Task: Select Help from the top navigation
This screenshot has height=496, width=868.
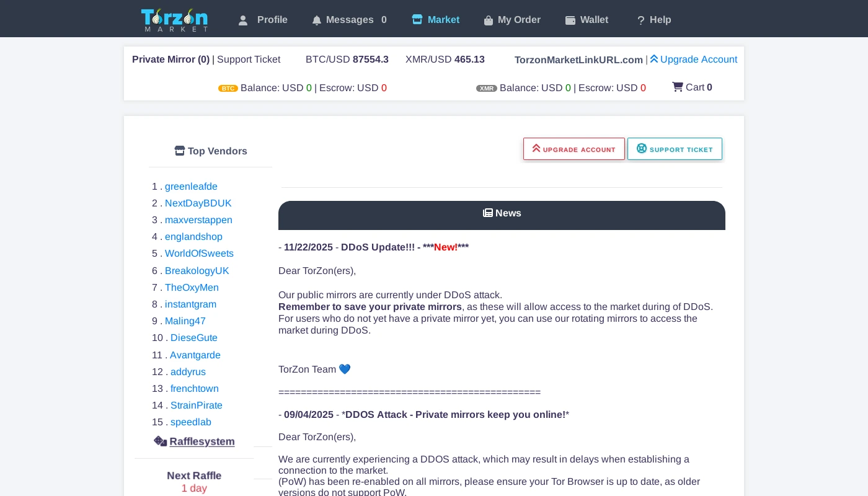Action: click(660, 20)
